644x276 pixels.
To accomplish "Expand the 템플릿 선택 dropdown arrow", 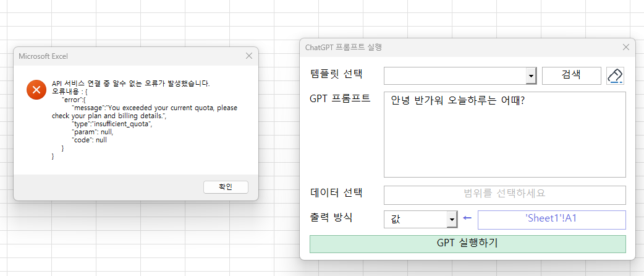I will pyautogui.click(x=531, y=75).
